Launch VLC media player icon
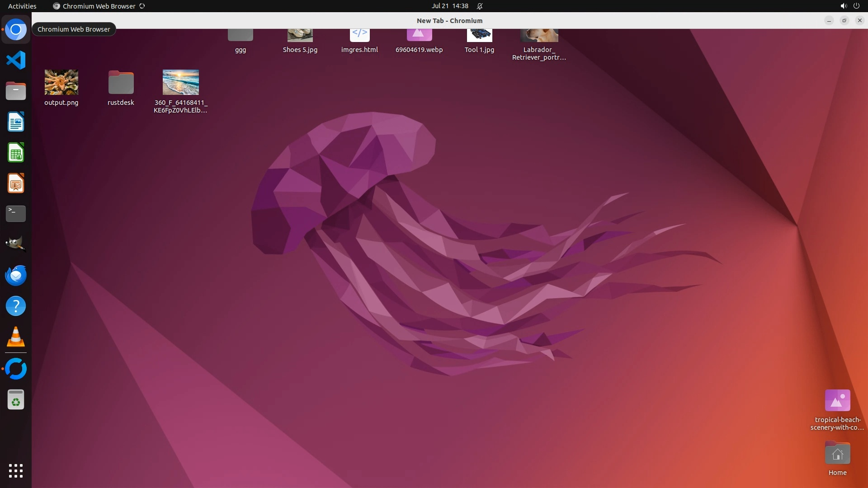The height and width of the screenshot is (488, 868). coord(16,337)
